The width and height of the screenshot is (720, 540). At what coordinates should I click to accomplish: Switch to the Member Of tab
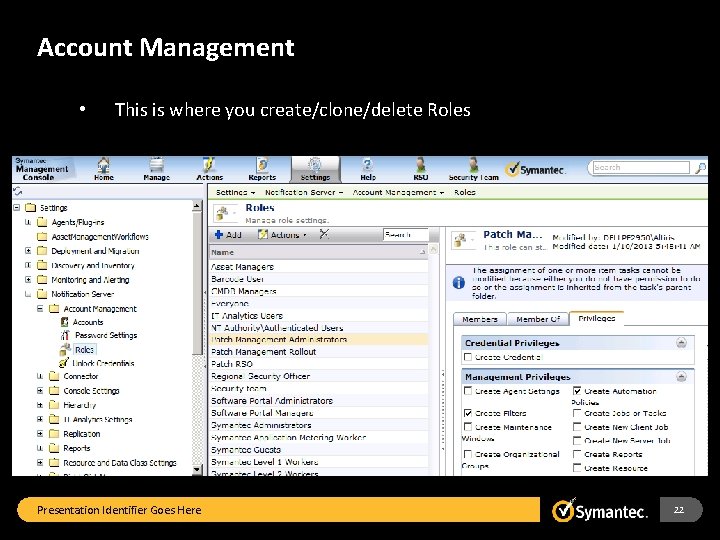538,319
